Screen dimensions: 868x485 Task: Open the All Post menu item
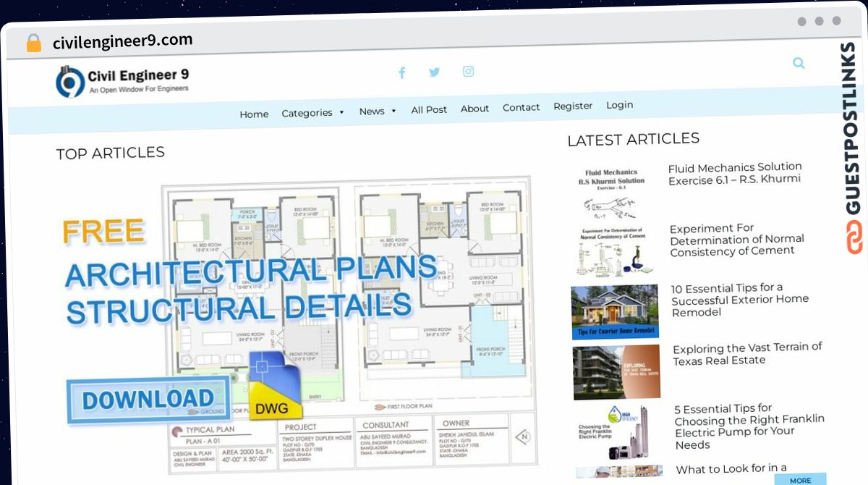pos(429,109)
